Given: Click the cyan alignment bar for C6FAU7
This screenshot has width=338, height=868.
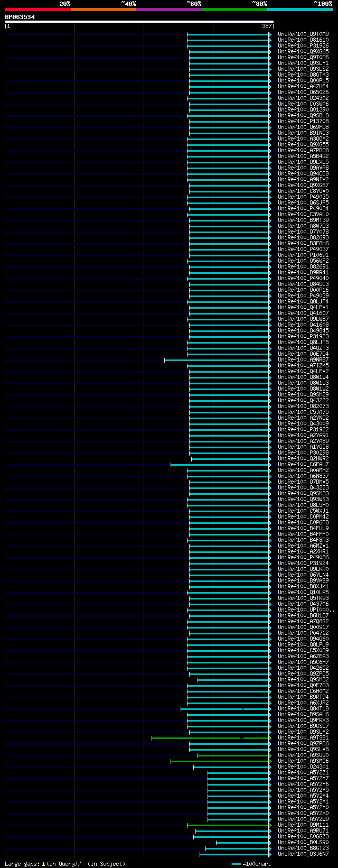Looking at the screenshot, I should tap(220, 465).
